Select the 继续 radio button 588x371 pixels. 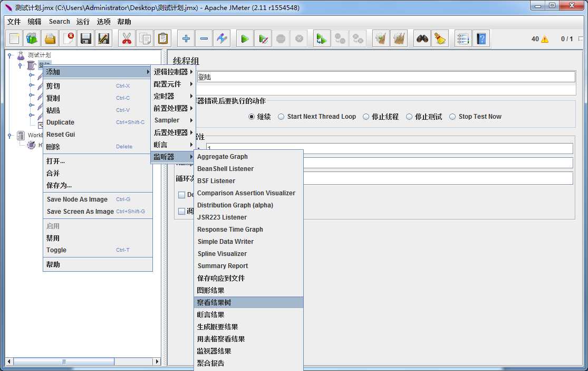point(252,117)
